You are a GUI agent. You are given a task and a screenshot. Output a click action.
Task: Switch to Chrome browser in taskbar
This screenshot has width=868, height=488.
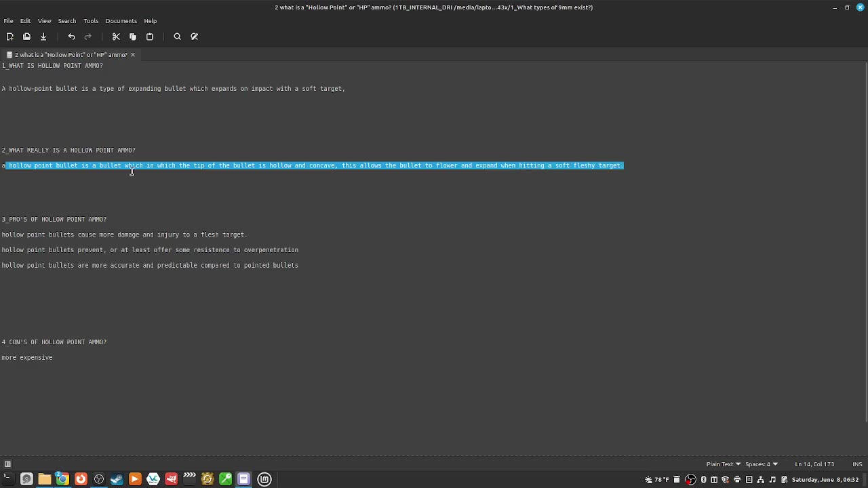(62, 479)
